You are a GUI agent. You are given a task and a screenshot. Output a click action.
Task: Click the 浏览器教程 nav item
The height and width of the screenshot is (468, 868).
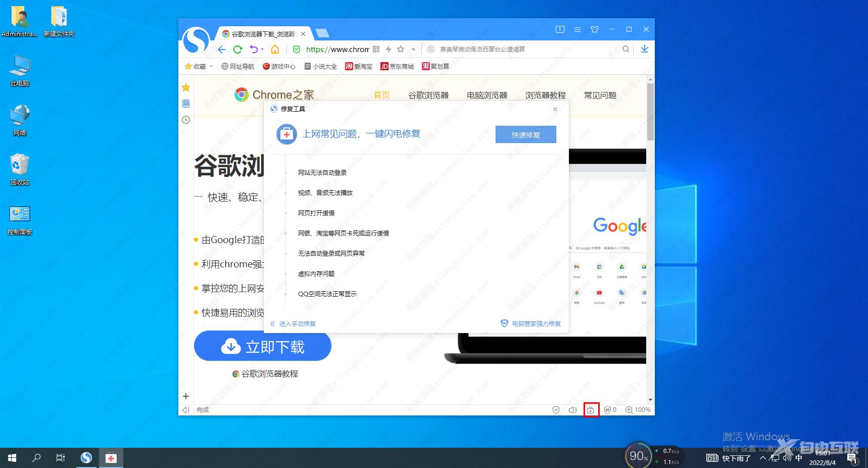pos(546,95)
